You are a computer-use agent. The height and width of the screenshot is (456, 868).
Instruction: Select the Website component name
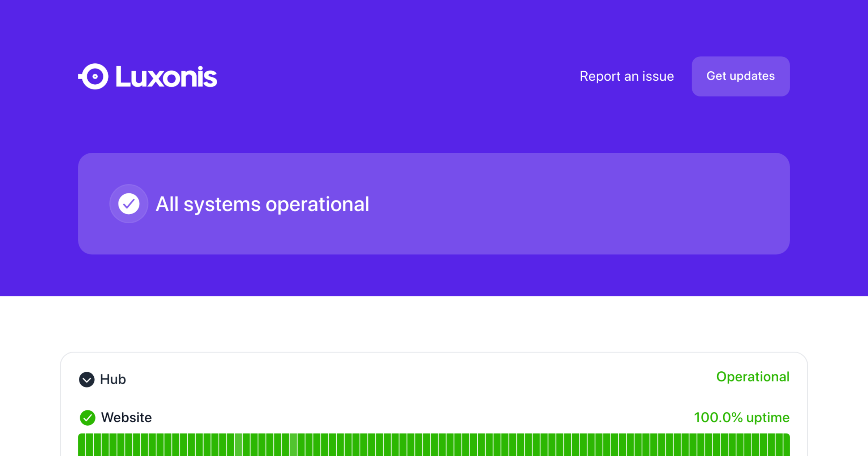(126, 418)
